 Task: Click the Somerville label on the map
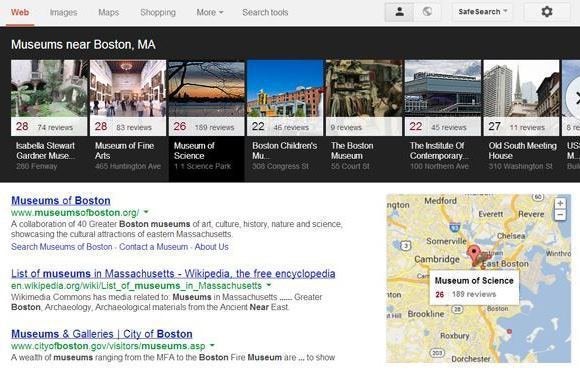(x=446, y=241)
